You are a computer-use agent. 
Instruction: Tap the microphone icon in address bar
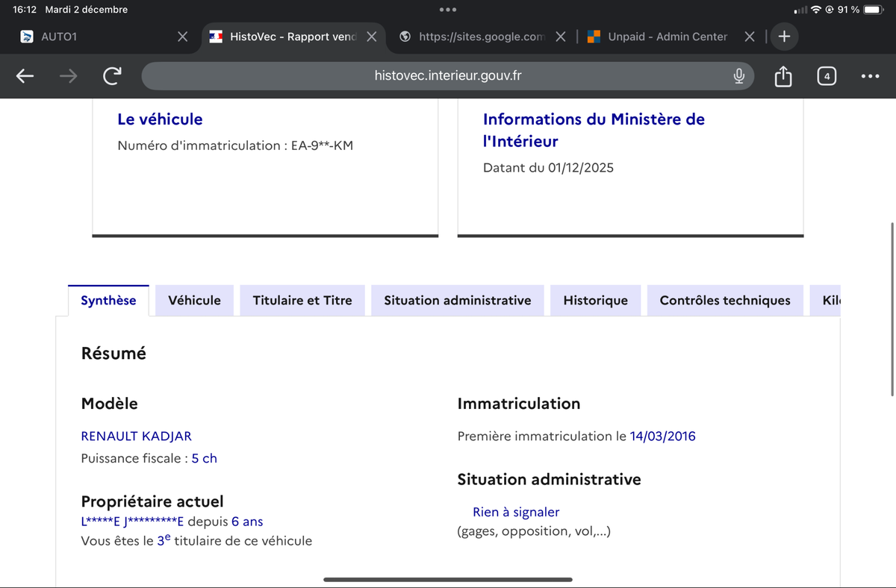[x=738, y=76]
